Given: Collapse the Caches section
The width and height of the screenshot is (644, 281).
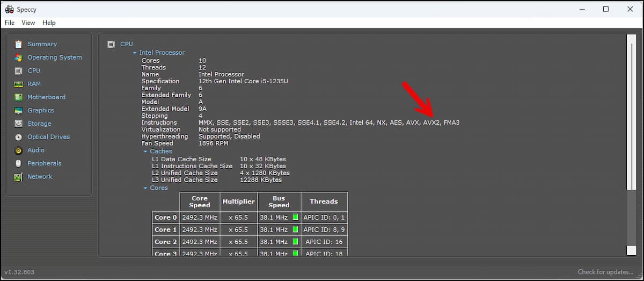Looking at the screenshot, I should (145, 152).
